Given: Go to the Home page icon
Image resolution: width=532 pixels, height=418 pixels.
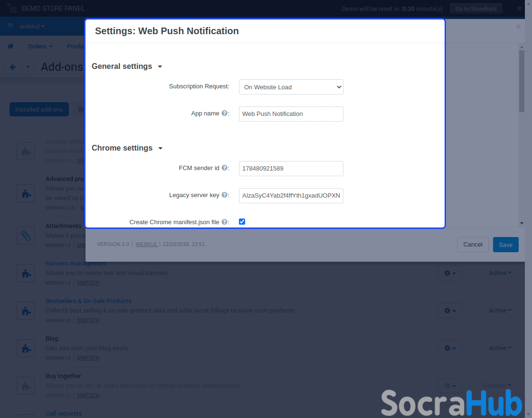Looking at the screenshot, I should tap(10, 46).
